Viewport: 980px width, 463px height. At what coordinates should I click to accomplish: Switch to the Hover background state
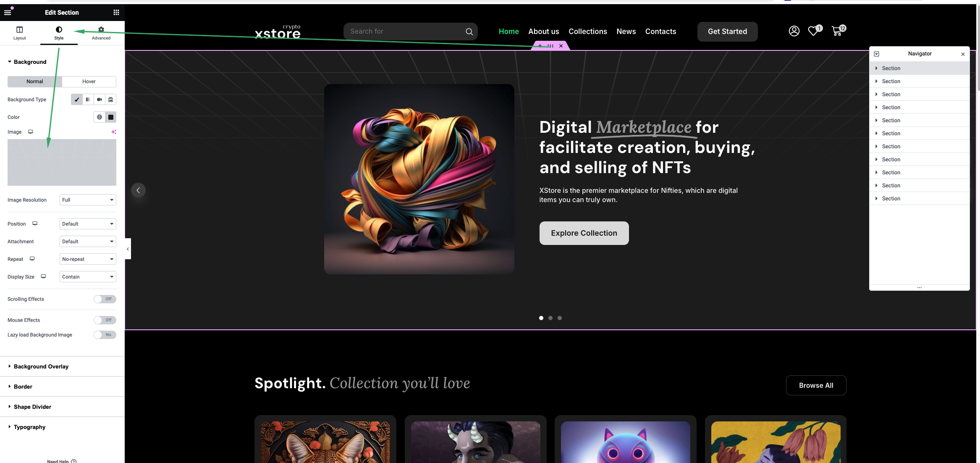click(x=89, y=82)
